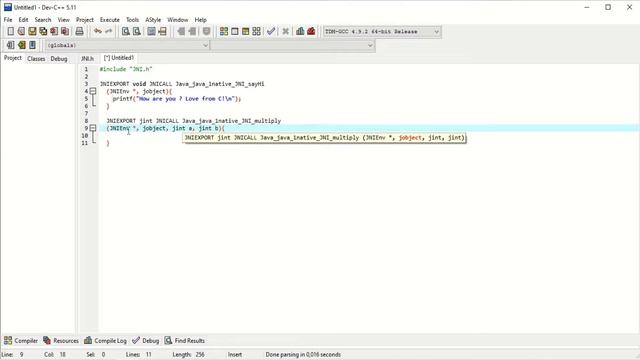The width and height of the screenshot is (640, 360).
Task: Click the Close All files toolbar icon
Action: (x=65, y=31)
